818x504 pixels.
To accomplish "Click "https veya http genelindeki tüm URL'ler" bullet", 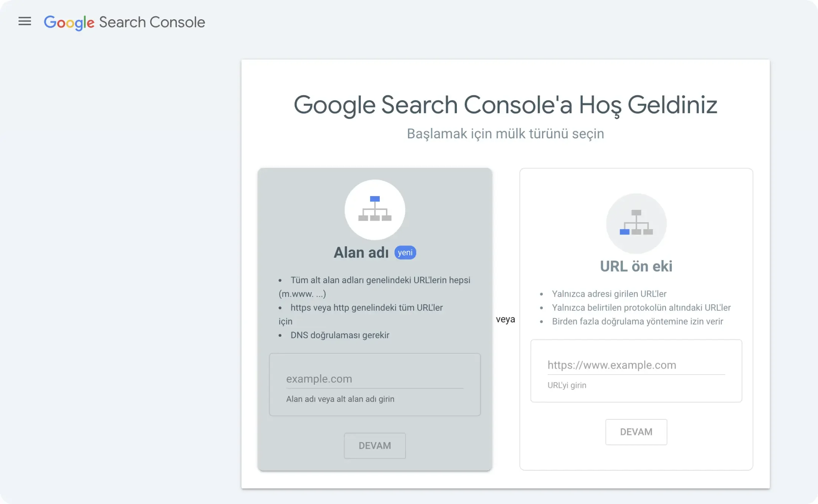I will pos(366,308).
